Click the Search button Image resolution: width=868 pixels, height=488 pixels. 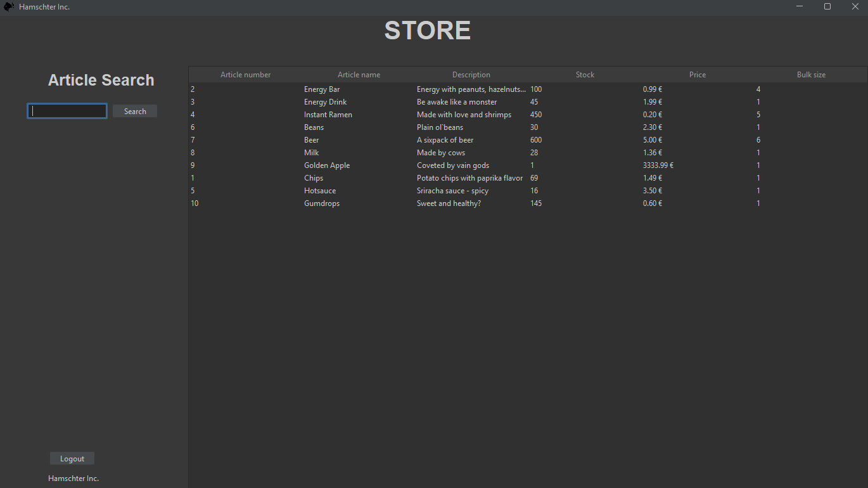135,112
